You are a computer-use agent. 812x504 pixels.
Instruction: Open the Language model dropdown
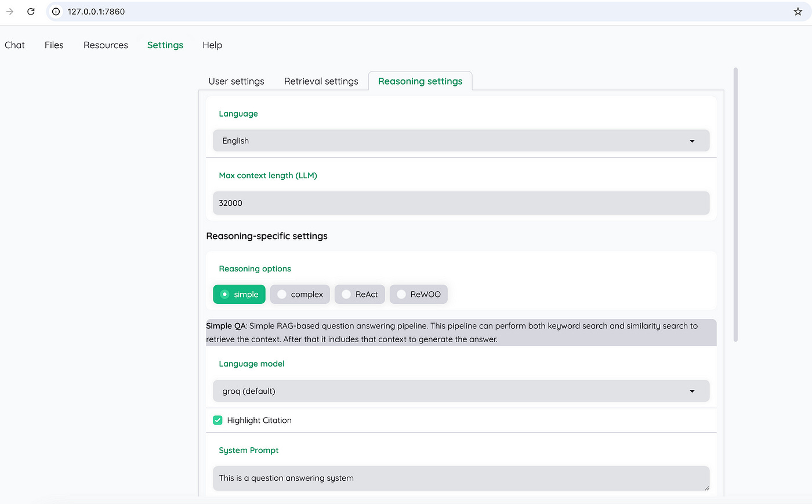coord(461,391)
